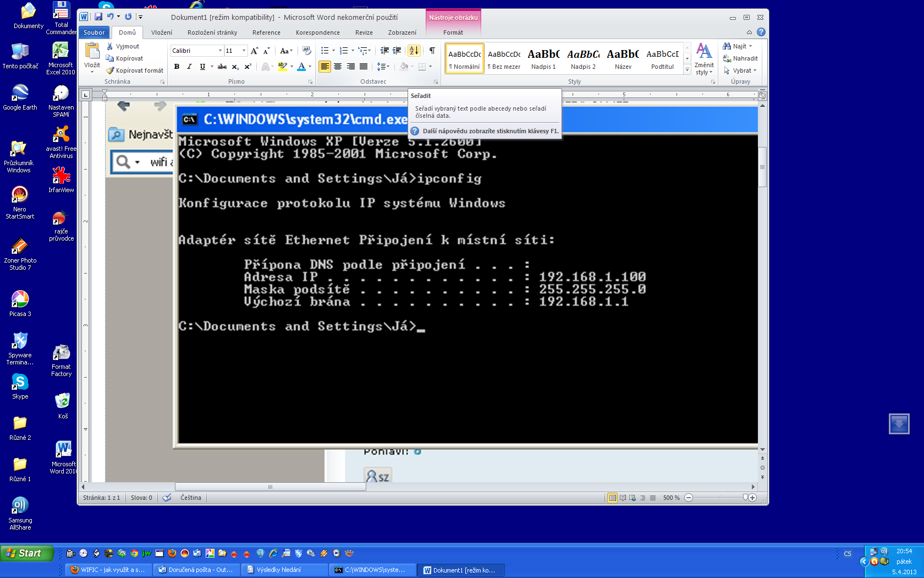Apply the Bez mezer style
This screenshot has height=578, width=924.
coord(504,58)
